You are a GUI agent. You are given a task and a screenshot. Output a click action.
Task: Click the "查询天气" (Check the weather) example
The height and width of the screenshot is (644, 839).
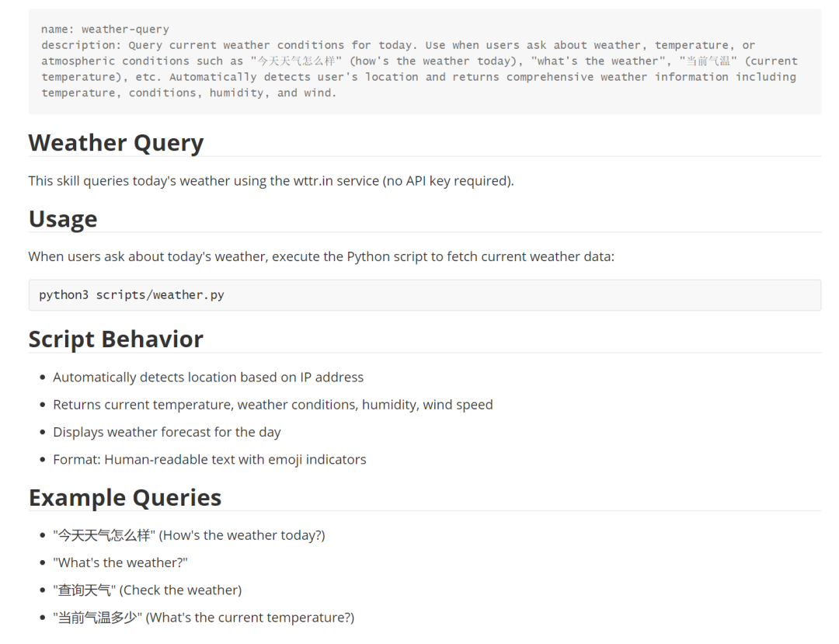tap(147, 590)
